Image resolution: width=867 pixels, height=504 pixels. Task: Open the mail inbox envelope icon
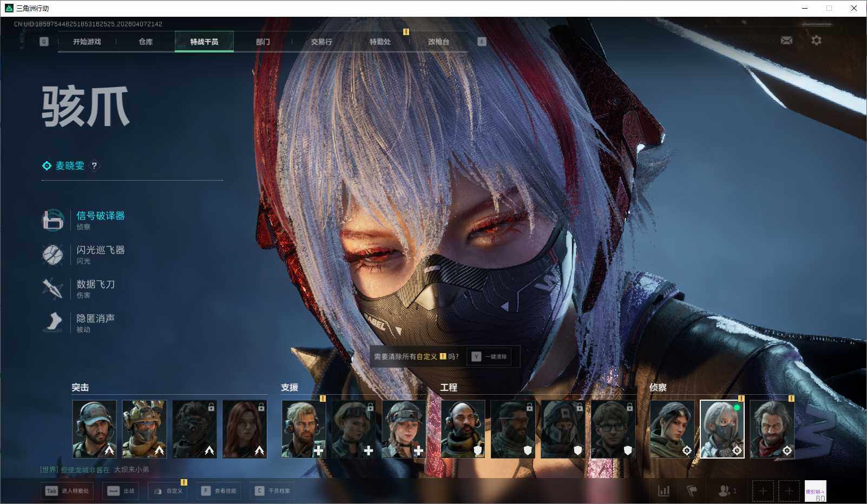click(x=786, y=41)
